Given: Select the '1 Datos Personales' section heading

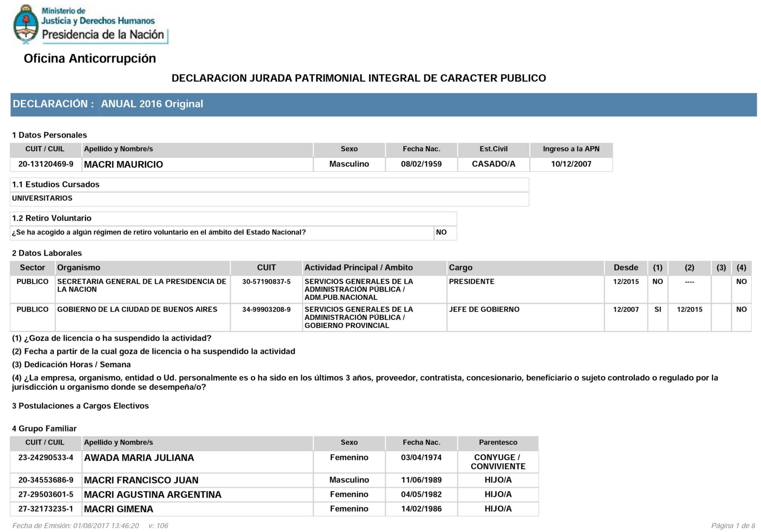Looking at the screenshot, I should tap(49, 135).
